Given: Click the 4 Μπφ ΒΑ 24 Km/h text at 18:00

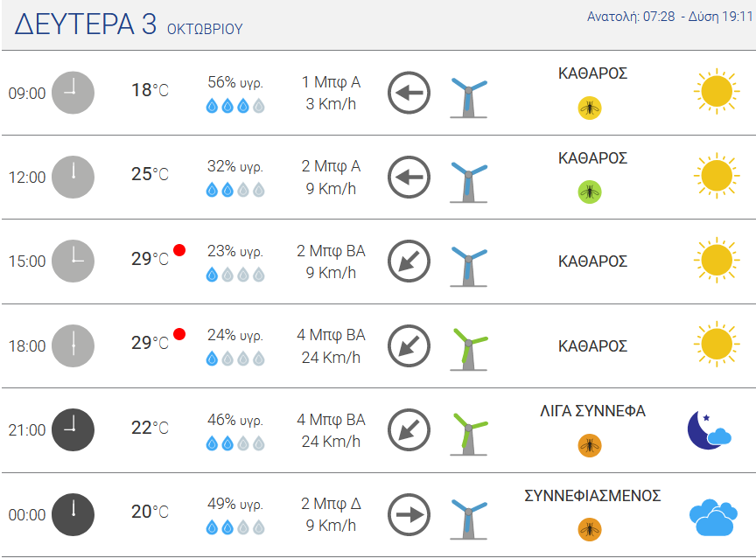Looking at the screenshot, I should pos(331,346).
